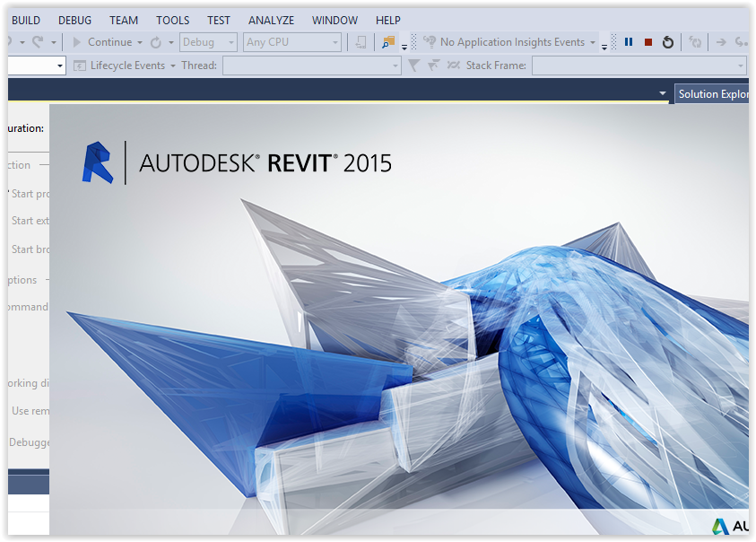Open the DEBUG menu

[74, 21]
